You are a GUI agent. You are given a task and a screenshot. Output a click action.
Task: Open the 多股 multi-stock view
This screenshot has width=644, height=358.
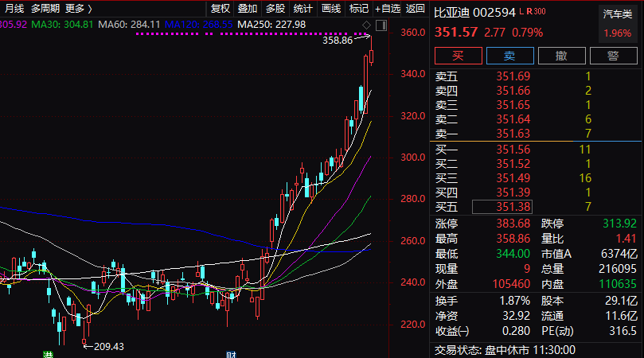pyautogui.click(x=275, y=8)
